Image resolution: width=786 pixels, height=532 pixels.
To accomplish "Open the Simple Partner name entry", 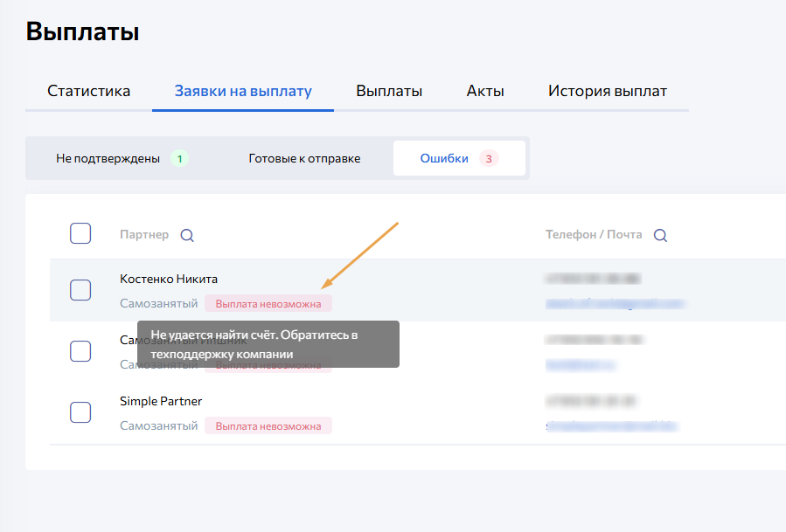I will coord(161,401).
